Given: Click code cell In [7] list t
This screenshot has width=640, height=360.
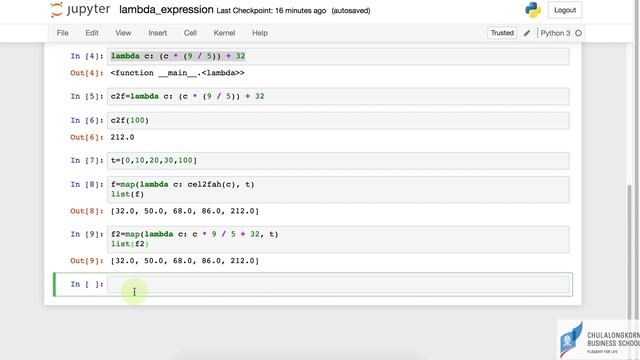Looking at the screenshot, I should click(338, 160).
